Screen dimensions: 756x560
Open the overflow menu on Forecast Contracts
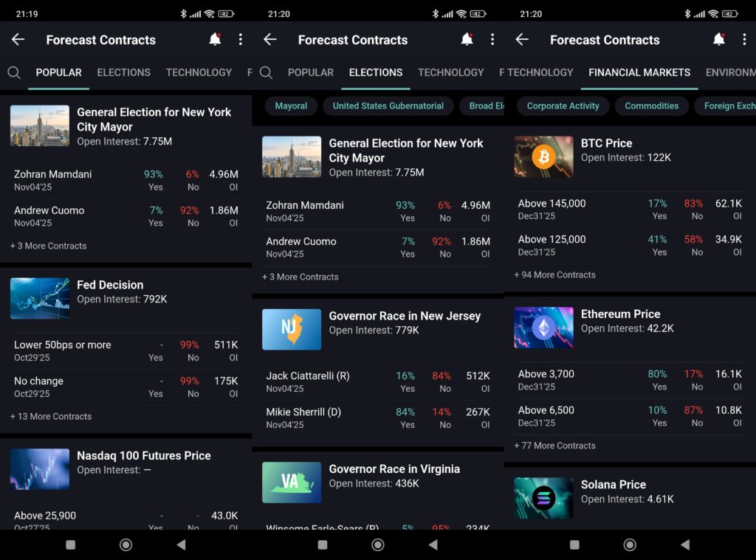(x=241, y=40)
